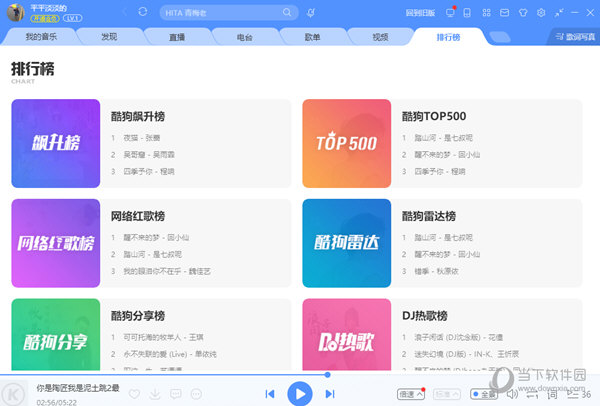Image resolution: width=600 pixels, height=406 pixels.
Task: Click the 酷狗TOP500 title
Action: pos(434,116)
